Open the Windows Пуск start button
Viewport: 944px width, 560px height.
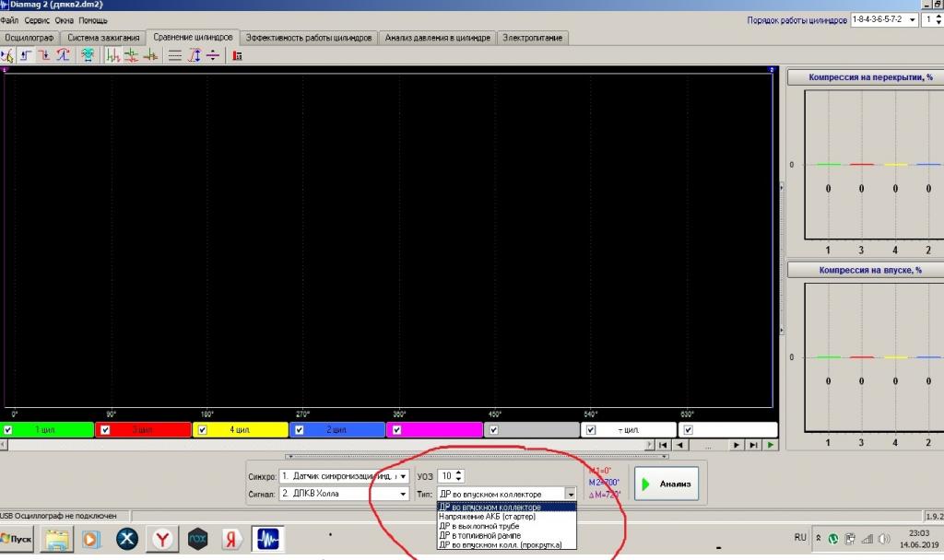(x=17, y=539)
